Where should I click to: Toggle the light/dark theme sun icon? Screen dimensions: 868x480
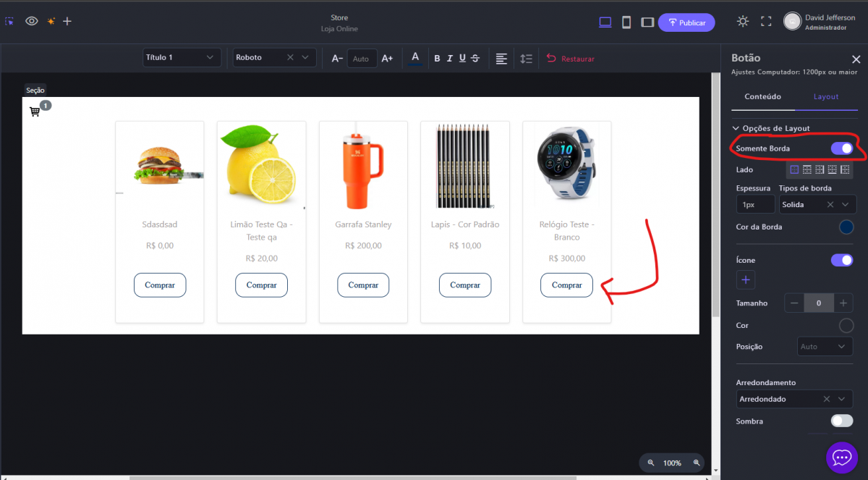pyautogui.click(x=743, y=22)
